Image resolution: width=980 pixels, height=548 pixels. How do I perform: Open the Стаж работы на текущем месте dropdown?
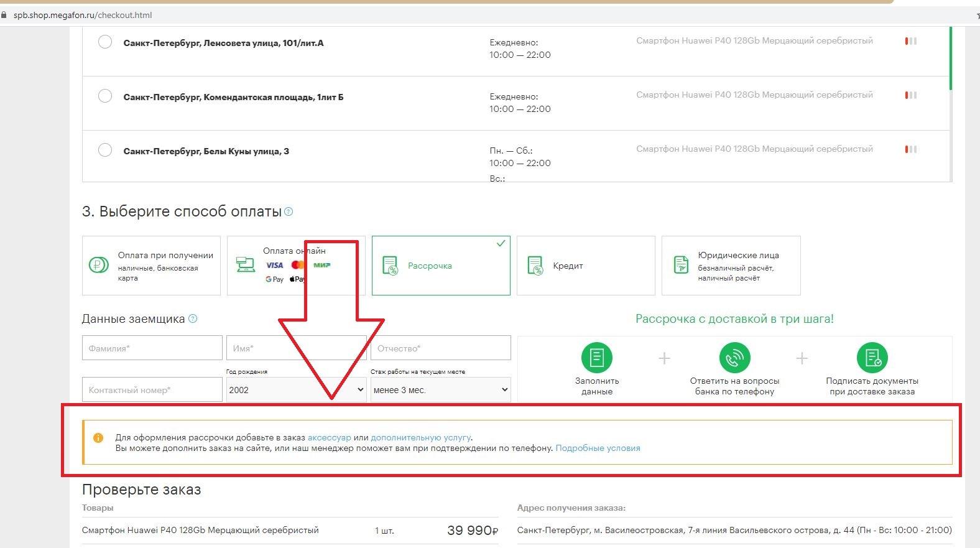tap(441, 390)
